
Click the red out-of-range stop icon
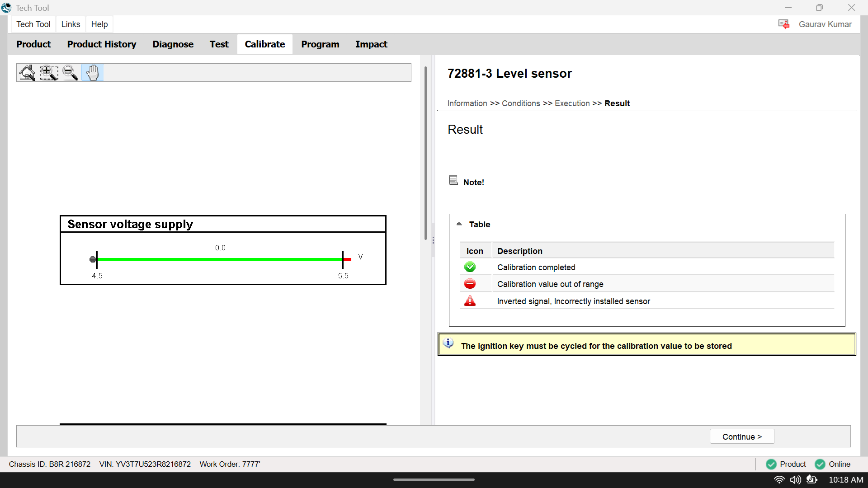click(470, 284)
